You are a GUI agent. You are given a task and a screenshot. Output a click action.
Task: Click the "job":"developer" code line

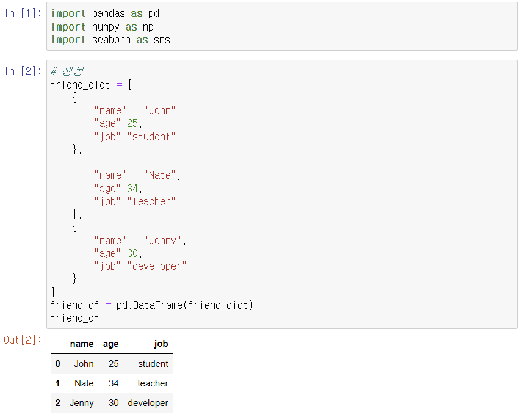140,266
